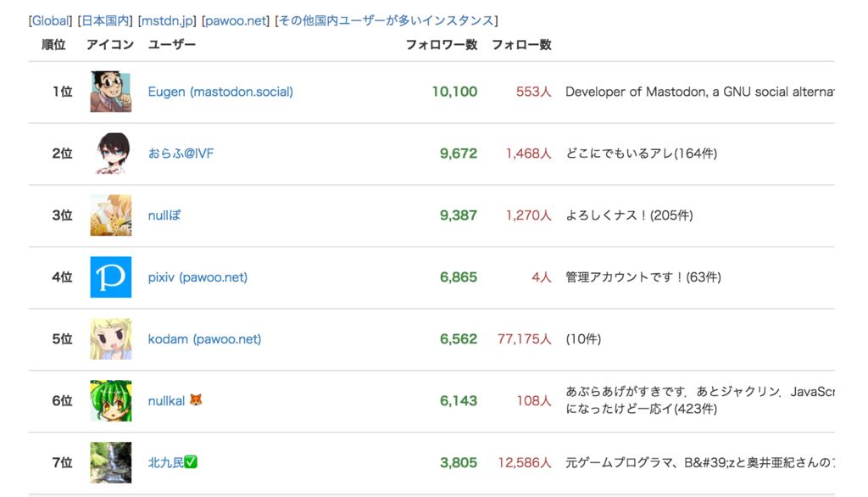Click follower count 6,143
This screenshot has width=868, height=497.
[459, 400]
